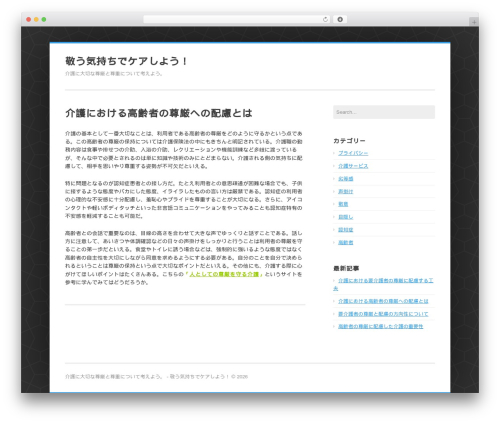Click the site tagline under the title
500x423 pixels.
click(x=113, y=73)
